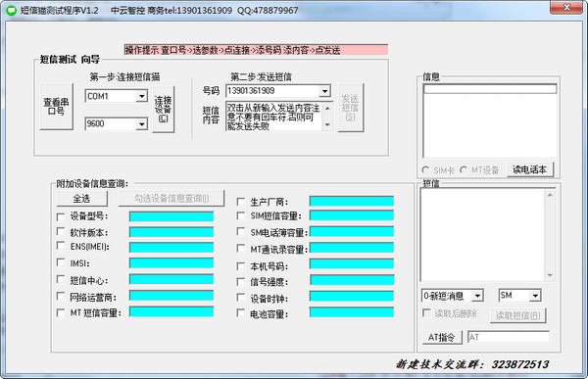The image size is (588, 379).
Task: Click the AT command input field
Action: click(x=509, y=337)
